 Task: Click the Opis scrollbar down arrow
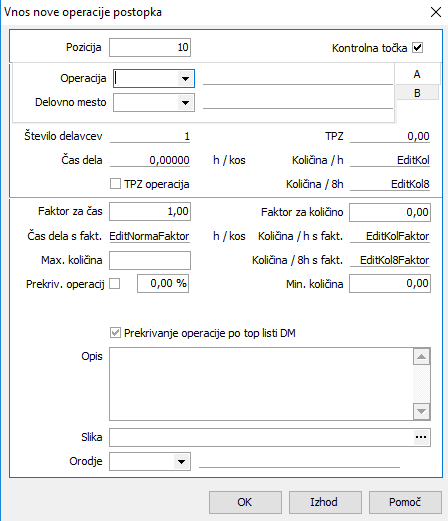coord(421,411)
